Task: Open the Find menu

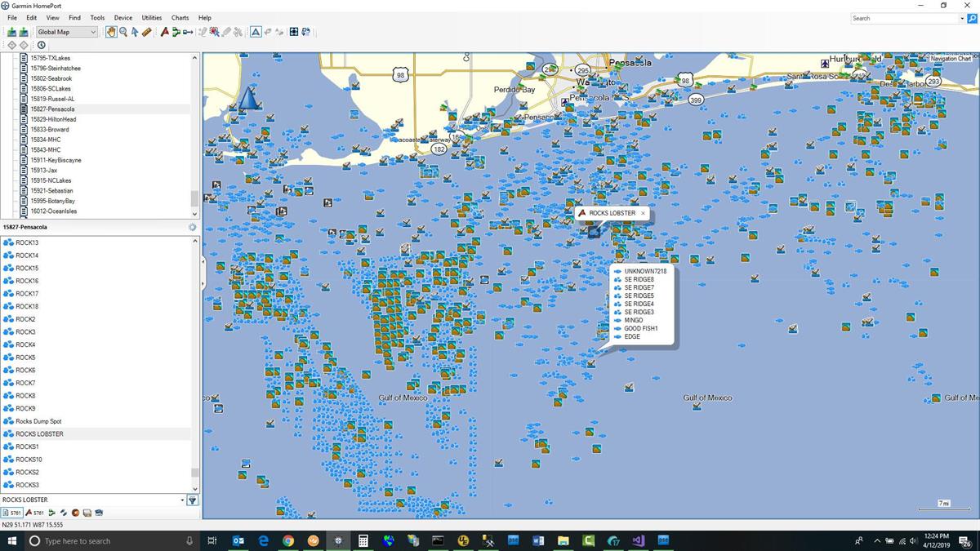Action: [x=74, y=17]
